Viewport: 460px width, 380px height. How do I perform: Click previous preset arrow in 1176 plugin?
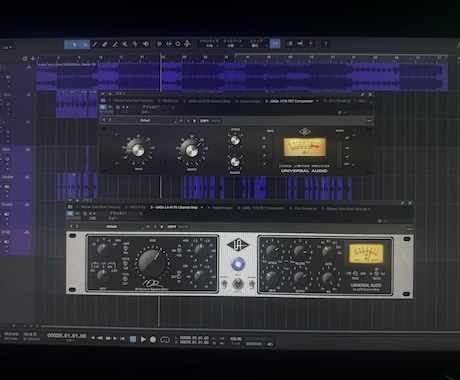[104, 120]
